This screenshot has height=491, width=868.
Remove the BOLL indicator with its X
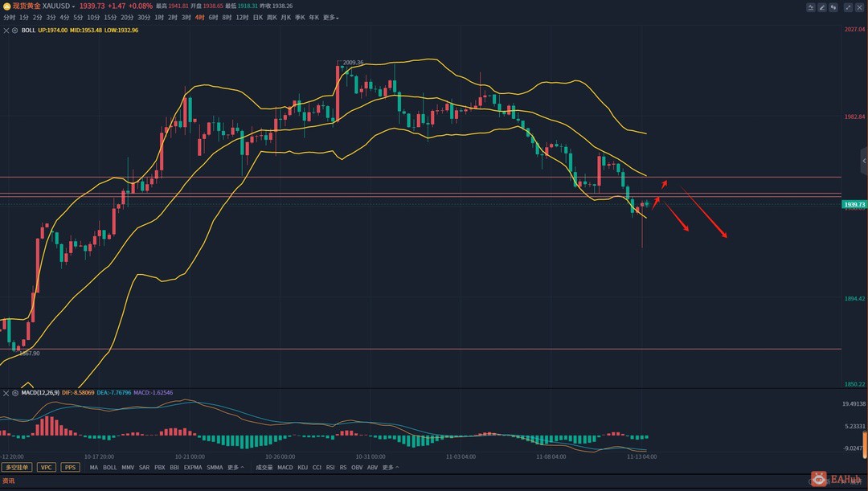(6, 31)
